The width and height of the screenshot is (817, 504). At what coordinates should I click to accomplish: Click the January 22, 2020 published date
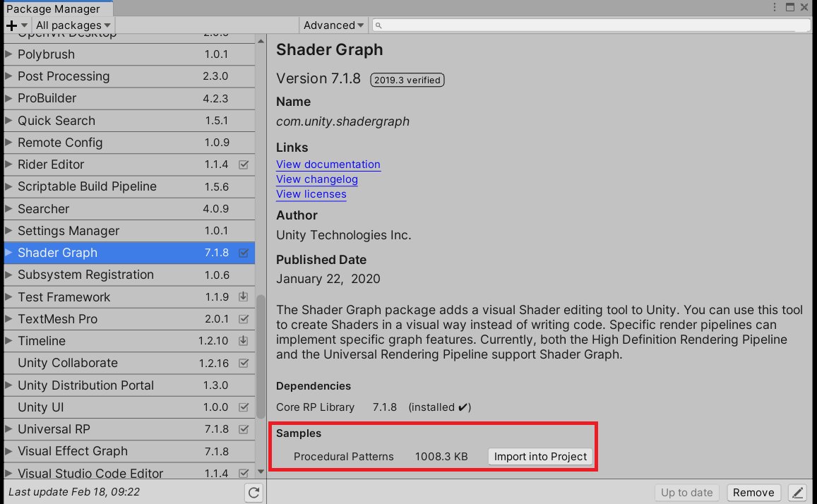(x=328, y=279)
